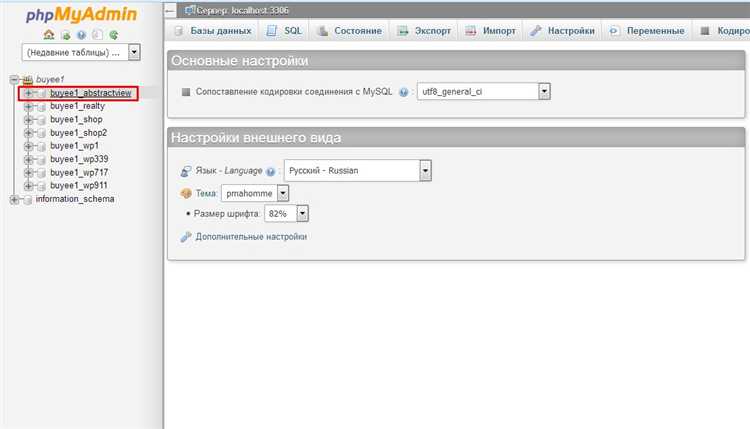The image size is (750, 429).
Task: Open the buyee1_wp1 database
Action: [x=75, y=146]
